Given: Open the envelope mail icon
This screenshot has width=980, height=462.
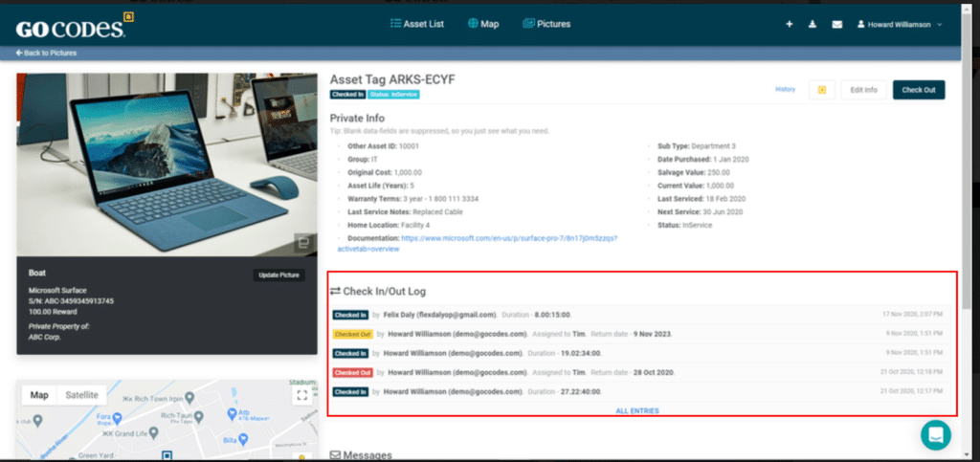Looking at the screenshot, I should click(x=836, y=24).
